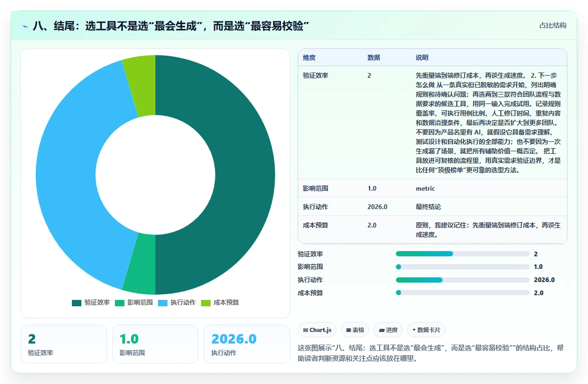The width and height of the screenshot is (588, 384).
Task: Open the stat card showing 2026.0 执行动作
Action: click(x=247, y=344)
